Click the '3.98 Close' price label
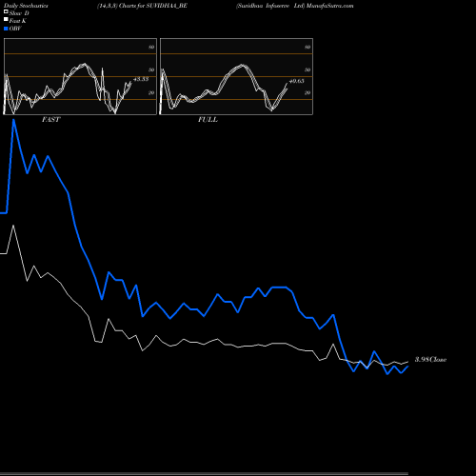Image resolution: width=476 pixels, height=476 pixels. click(x=430, y=359)
